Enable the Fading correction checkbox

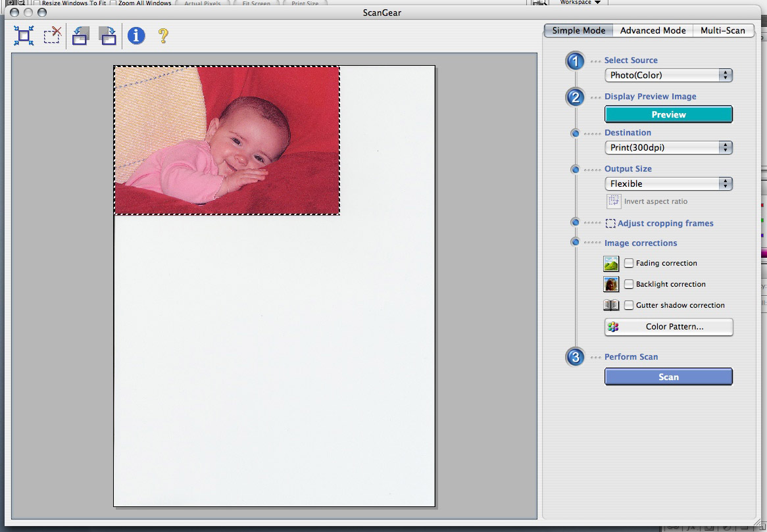tap(629, 263)
